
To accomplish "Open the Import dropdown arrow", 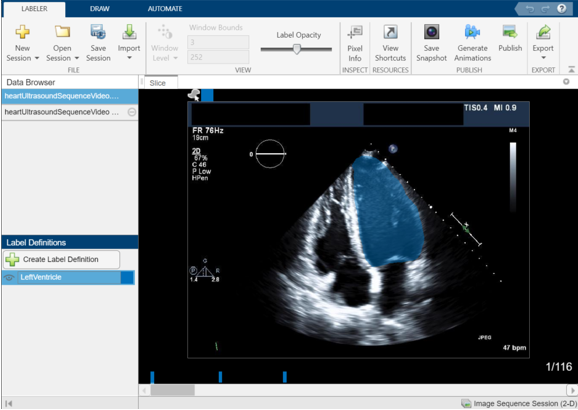I will point(129,58).
